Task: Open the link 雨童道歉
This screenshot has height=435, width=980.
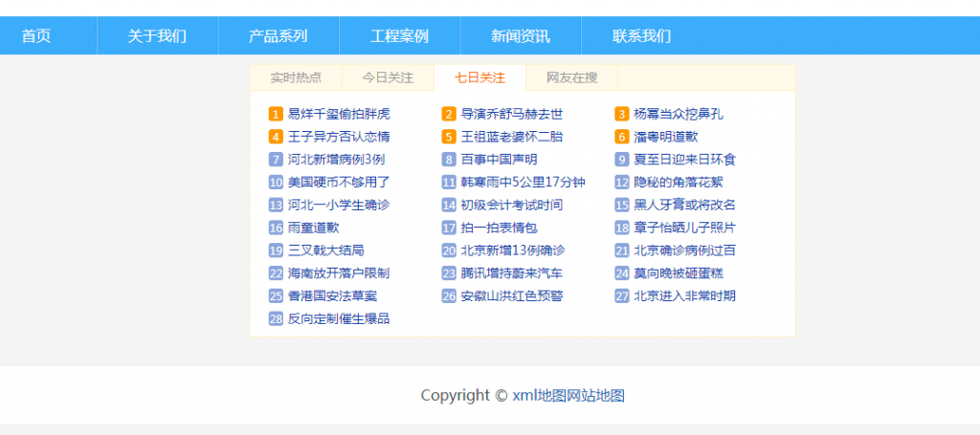Action: [313, 228]
